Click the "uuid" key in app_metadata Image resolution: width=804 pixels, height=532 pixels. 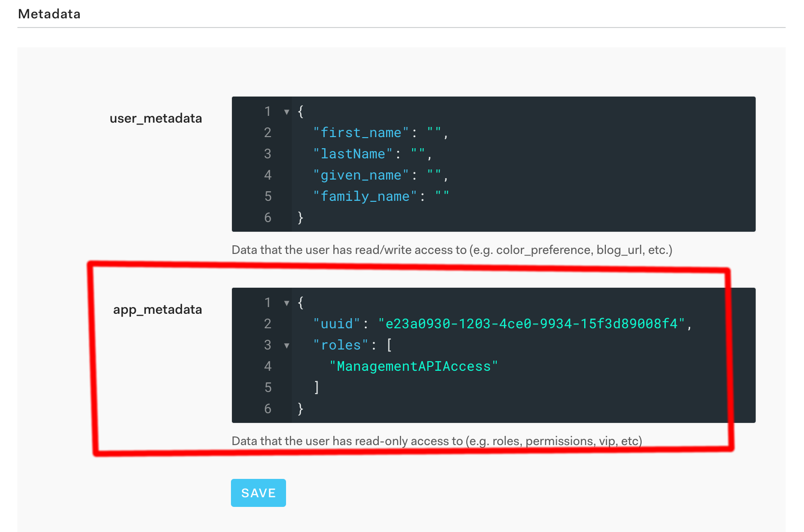click(337, 324)
